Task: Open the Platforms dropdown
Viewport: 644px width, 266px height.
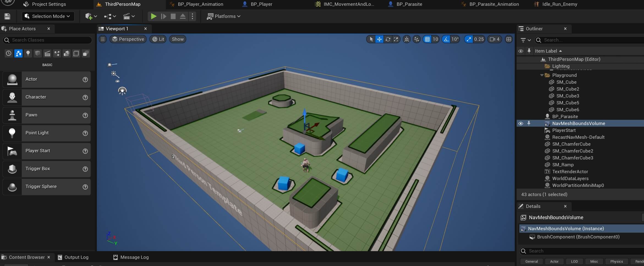Action: click(x=224, y=16)
